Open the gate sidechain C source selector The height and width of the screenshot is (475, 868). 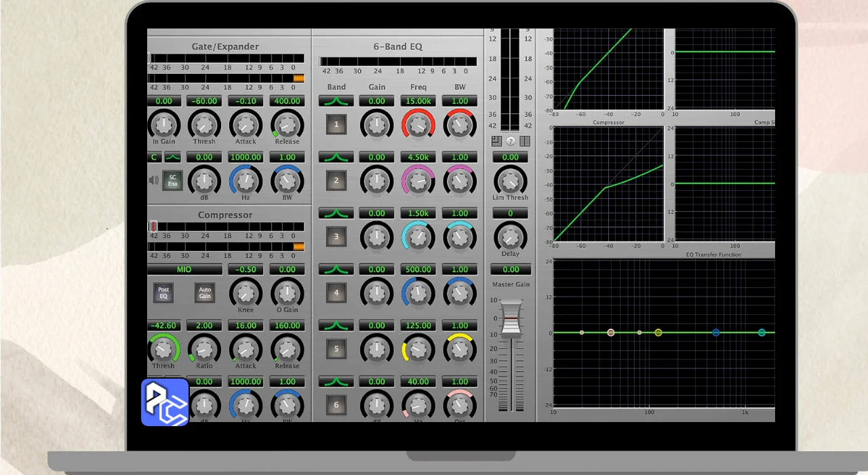pos(155,157)
